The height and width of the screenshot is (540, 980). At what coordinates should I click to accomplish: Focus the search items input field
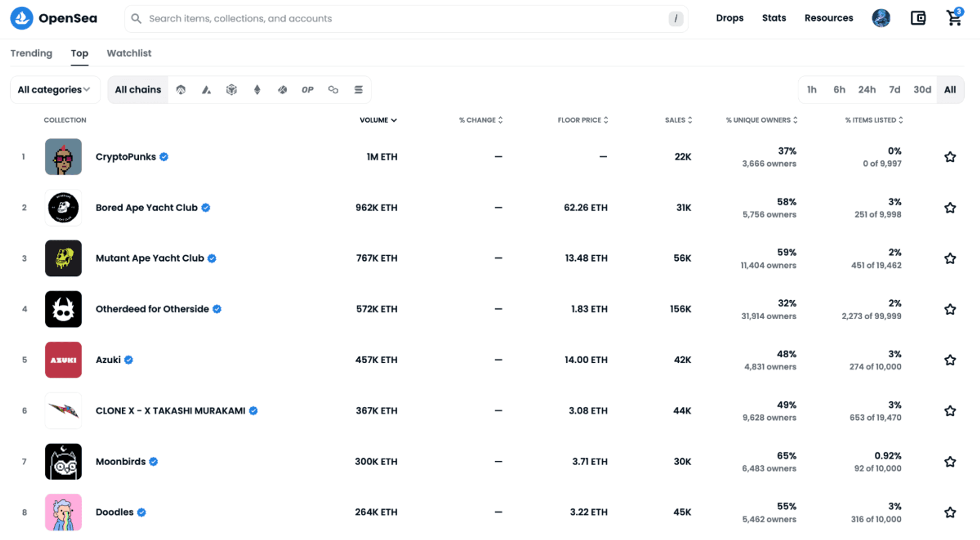tap(407, 18)
